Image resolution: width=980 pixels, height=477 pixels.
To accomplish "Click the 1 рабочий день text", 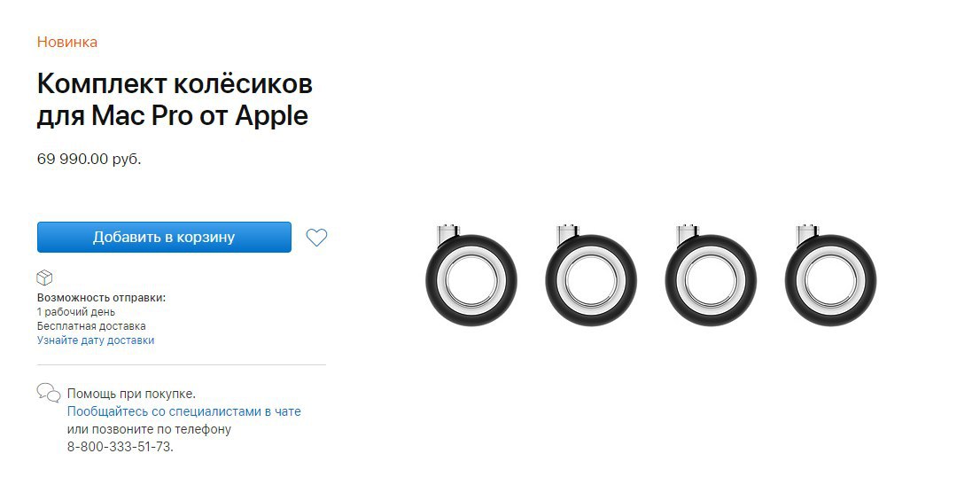I will [x=75, y=312].
